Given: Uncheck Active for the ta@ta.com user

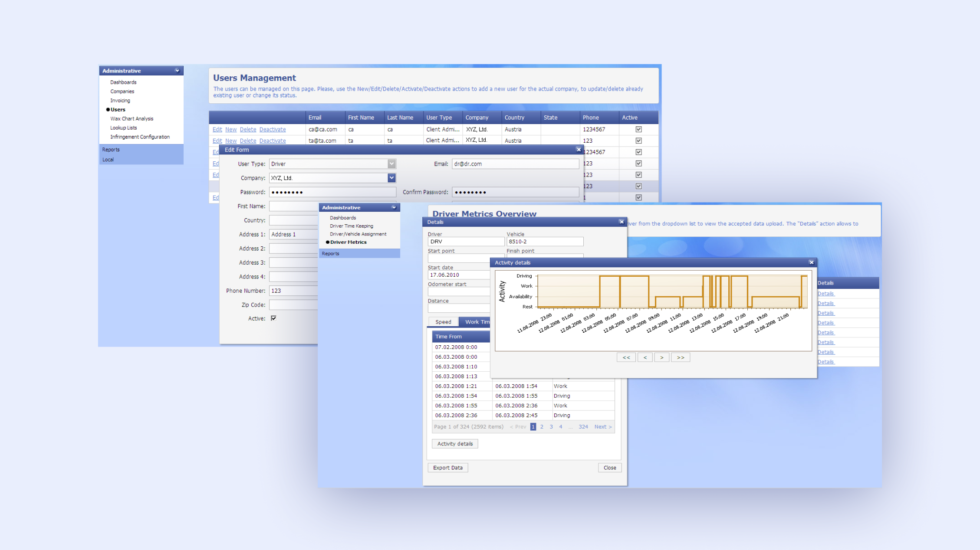Looking at the screenshot, I should pyautogui.click(x=638, y=140).
